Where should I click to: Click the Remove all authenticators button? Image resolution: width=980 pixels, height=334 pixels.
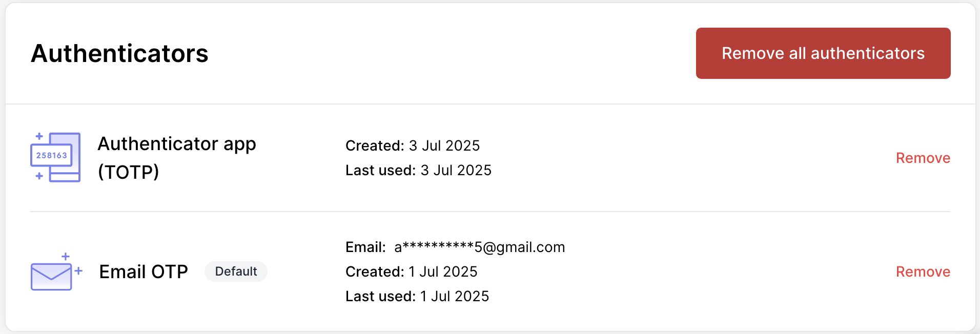click(x=823, y=53)
